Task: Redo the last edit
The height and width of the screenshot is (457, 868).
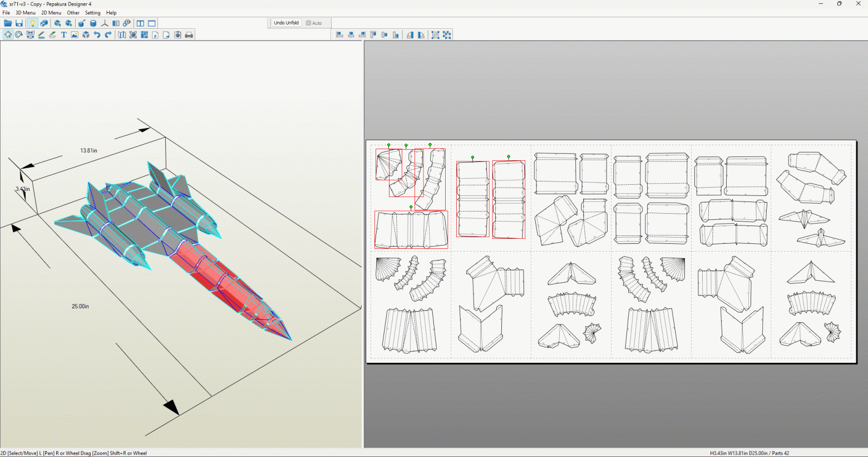Action: (x=108, y=34)
